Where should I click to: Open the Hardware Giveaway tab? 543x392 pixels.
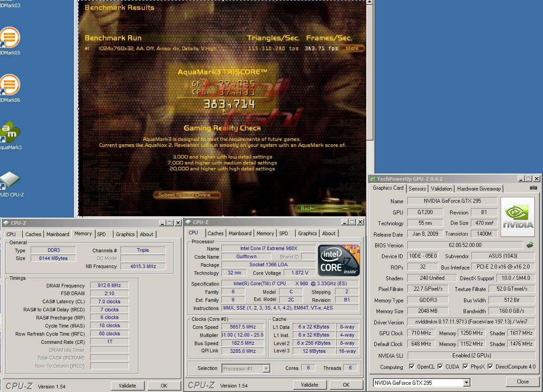tap(479, 189)
